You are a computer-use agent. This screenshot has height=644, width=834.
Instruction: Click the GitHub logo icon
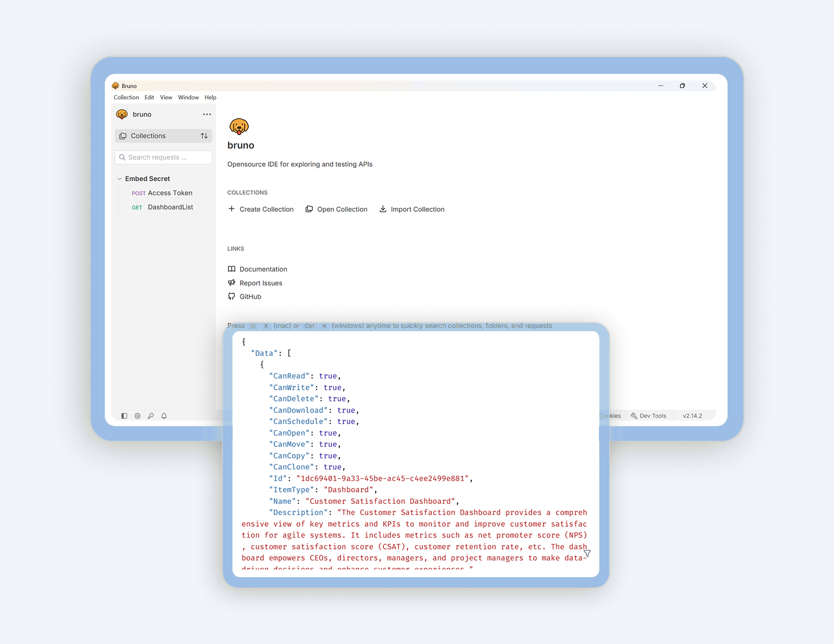(232, 296)
